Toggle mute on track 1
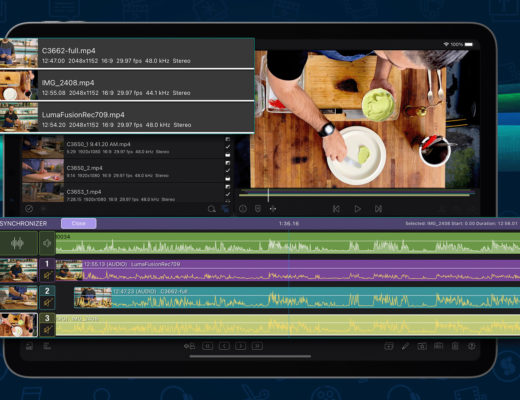 (47, 275)
